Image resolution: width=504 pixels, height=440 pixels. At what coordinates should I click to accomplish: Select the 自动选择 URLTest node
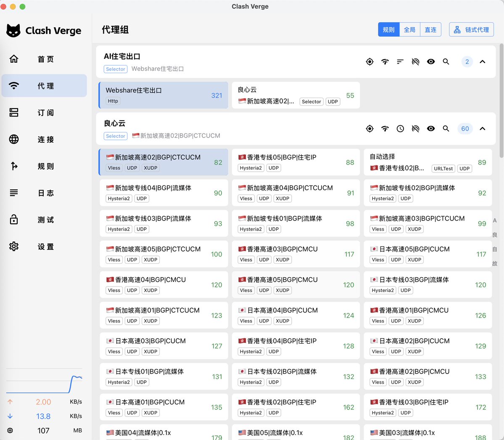tap(428, 162)
